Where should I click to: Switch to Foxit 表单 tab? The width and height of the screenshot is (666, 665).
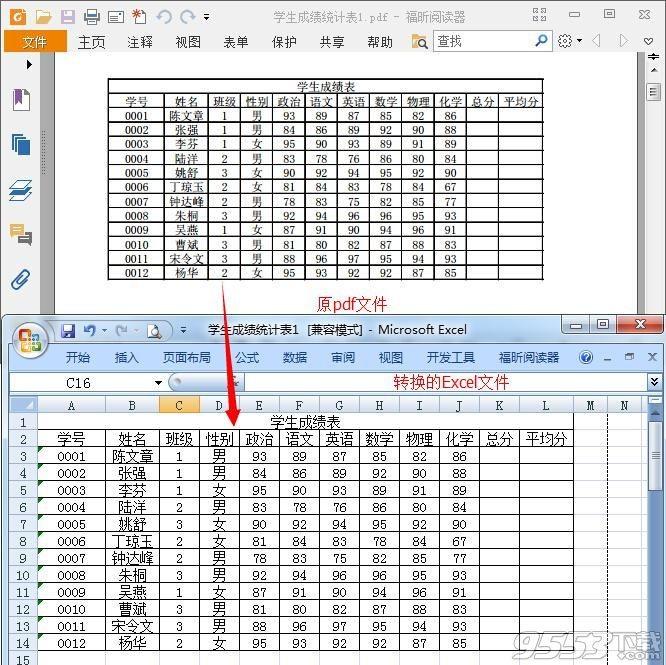pyautogui.click(x=236, y=42)
